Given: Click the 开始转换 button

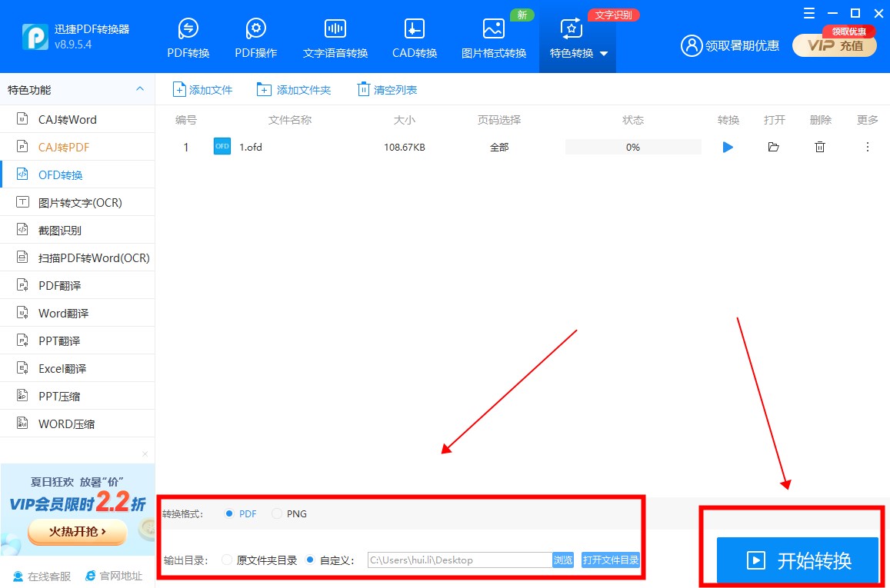Looking at the screenshot, I should click(x=797, y=560).
